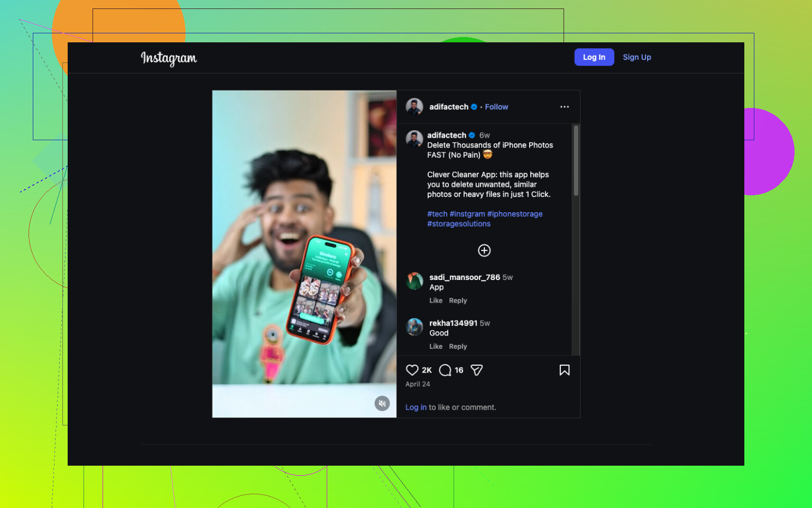Reply to rekha134991's 'Good' comment
The height and width of the screenshot is (508, 812).
click(x=458, y=347)
